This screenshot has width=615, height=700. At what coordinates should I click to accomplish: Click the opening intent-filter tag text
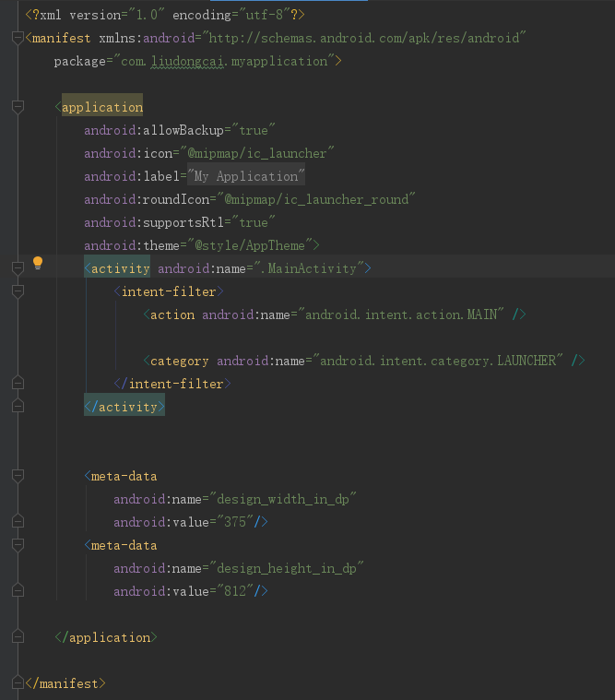(x=168, y=291)
